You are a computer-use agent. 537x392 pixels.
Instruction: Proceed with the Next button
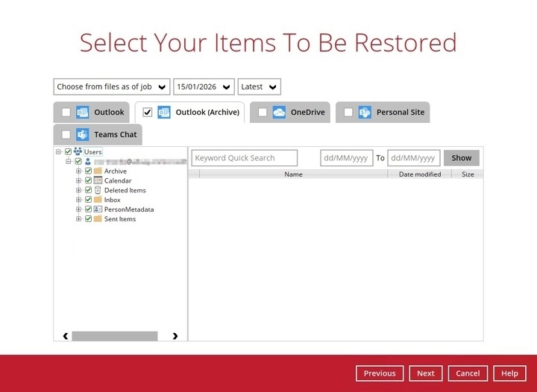(425, 373)
